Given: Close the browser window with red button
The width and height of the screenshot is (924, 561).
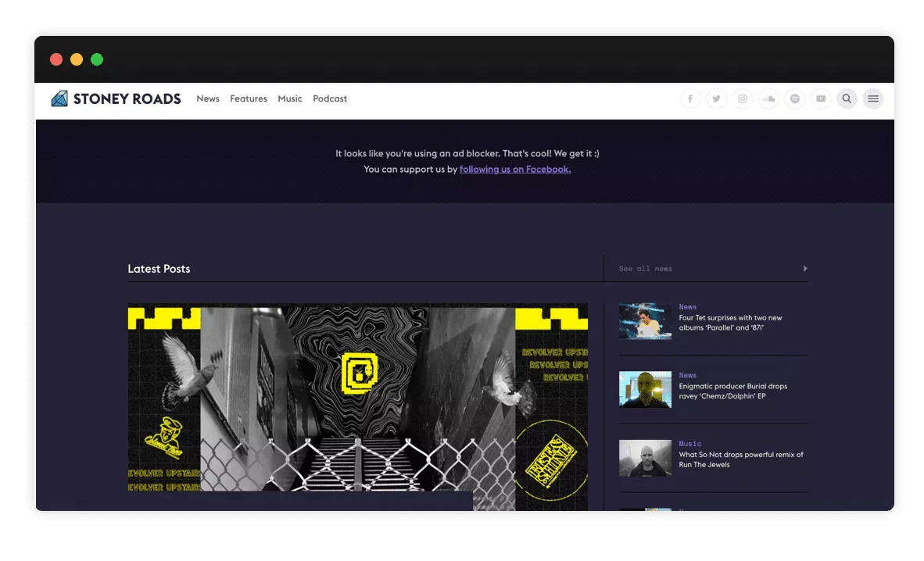Looking at the screenshot, I should tap(56, 59).
